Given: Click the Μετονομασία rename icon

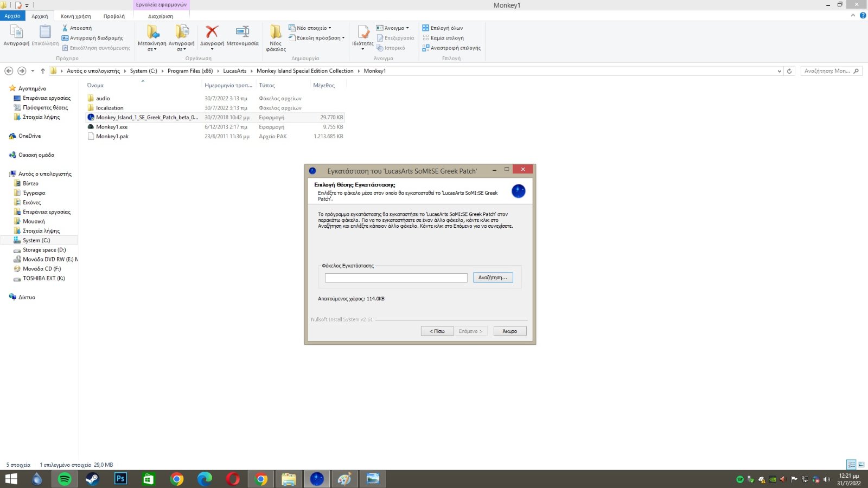Looking at the screenshot, I should click(242, 32).
